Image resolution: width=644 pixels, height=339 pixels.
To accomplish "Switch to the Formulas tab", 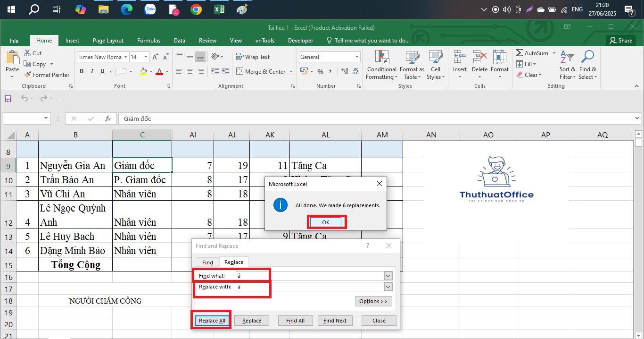I will [x=149, y=41].
